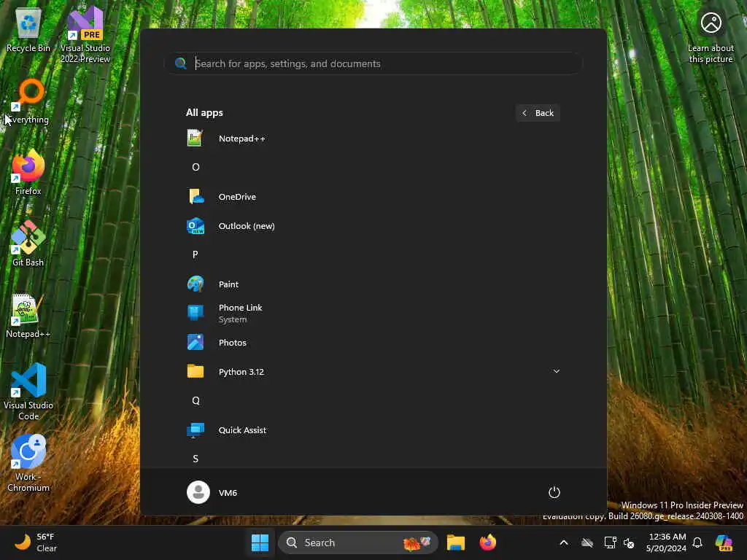Open Phone Link app icon
The height and width of the screenshot is (560, 747).
pyautogui.click(x=196, y=313)
